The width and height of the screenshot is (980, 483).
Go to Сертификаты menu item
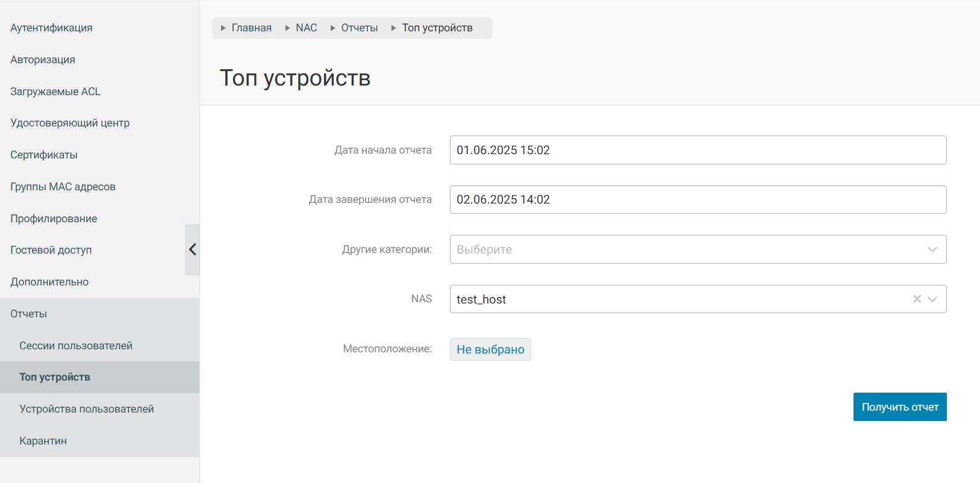[44, 155]
